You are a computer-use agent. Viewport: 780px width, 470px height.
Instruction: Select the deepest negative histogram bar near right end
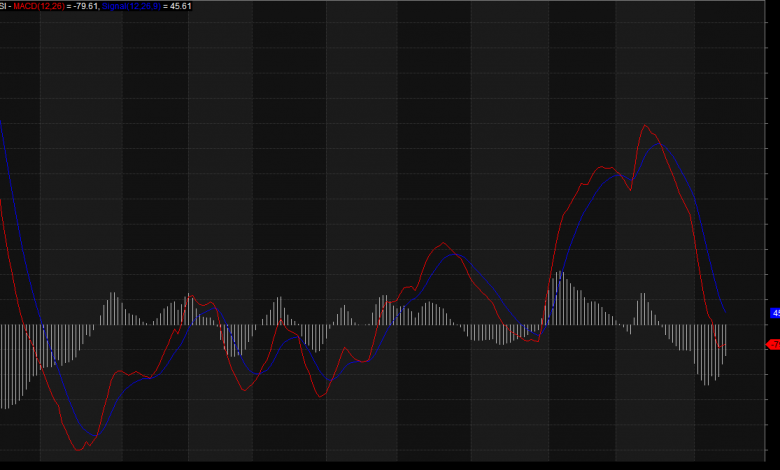707,384
